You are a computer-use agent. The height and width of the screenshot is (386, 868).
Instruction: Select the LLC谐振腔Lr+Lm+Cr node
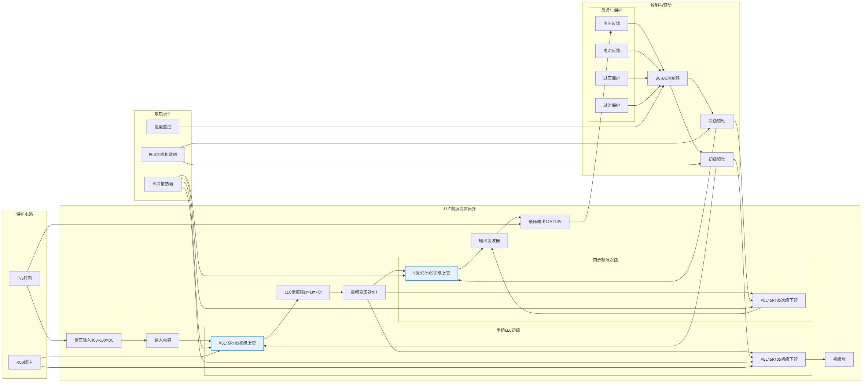tap(303, 292)
